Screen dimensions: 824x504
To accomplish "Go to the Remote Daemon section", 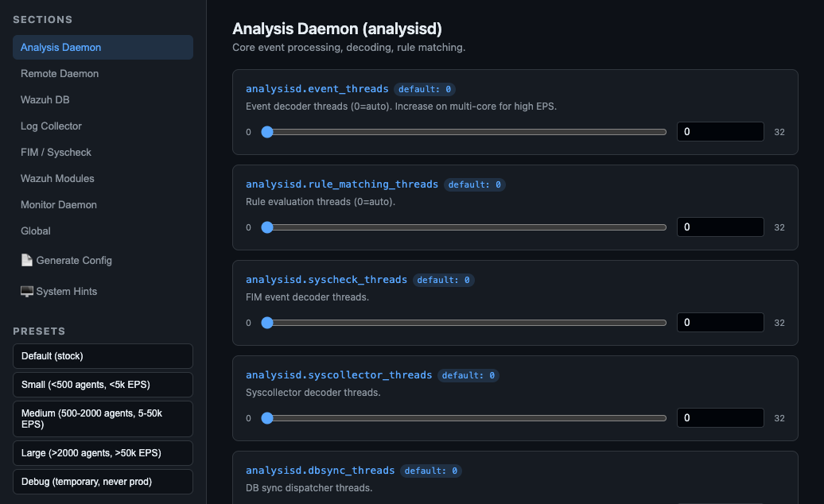I will [103, 73].
